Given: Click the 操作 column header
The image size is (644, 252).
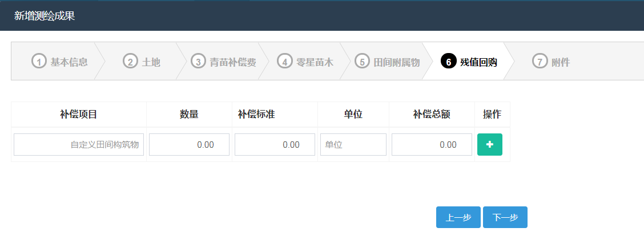Looking at the screenshot, I should pyautogui.click(x=492, y=115).
